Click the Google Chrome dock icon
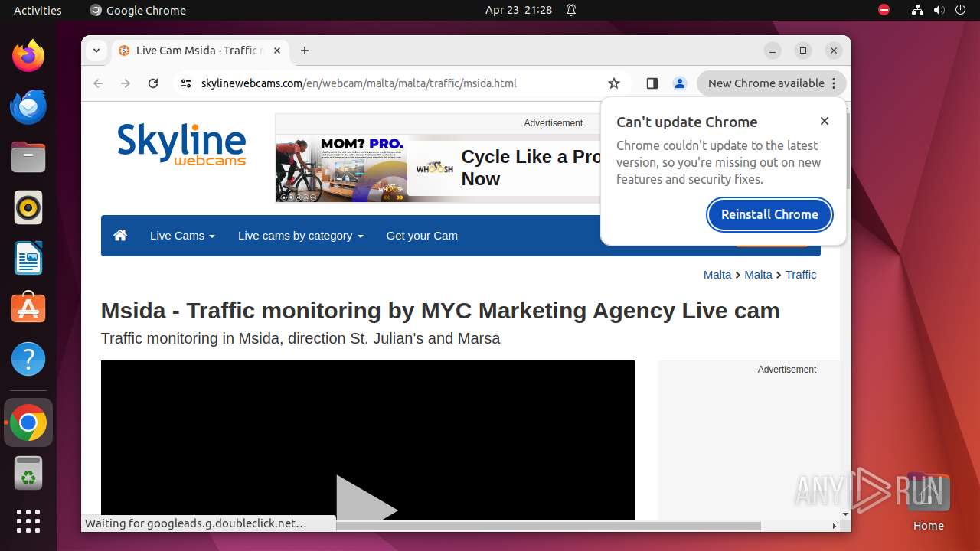 [x=28, y=422]
